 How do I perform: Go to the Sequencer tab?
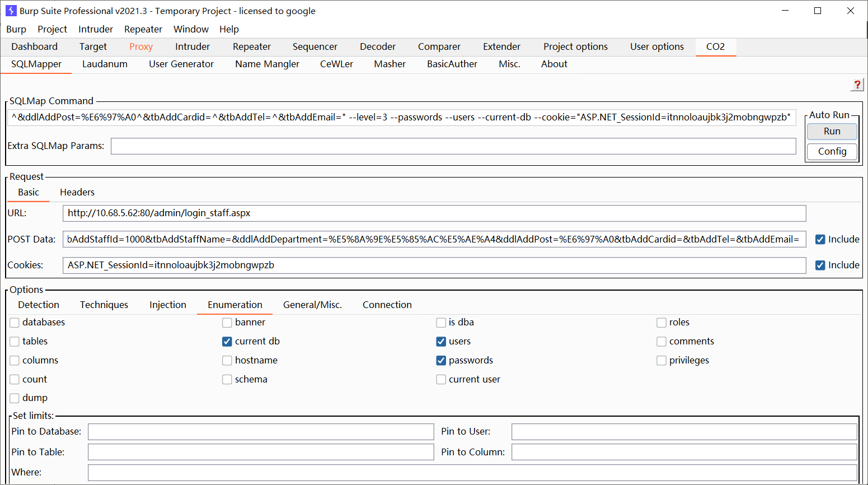click(x=315, y=46)
